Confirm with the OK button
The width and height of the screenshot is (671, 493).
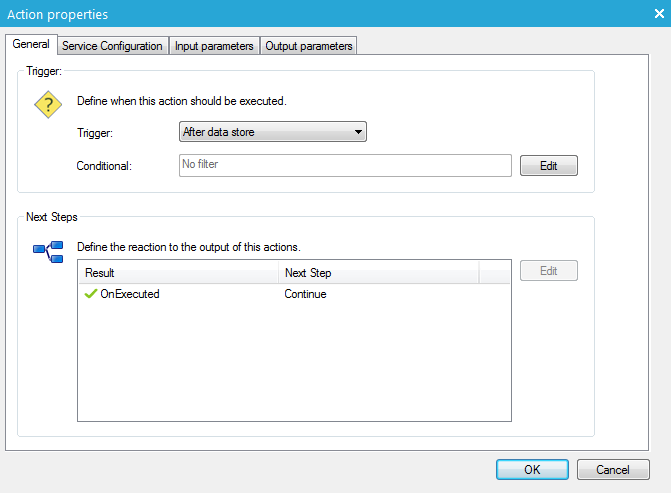[x=532, y=469]
